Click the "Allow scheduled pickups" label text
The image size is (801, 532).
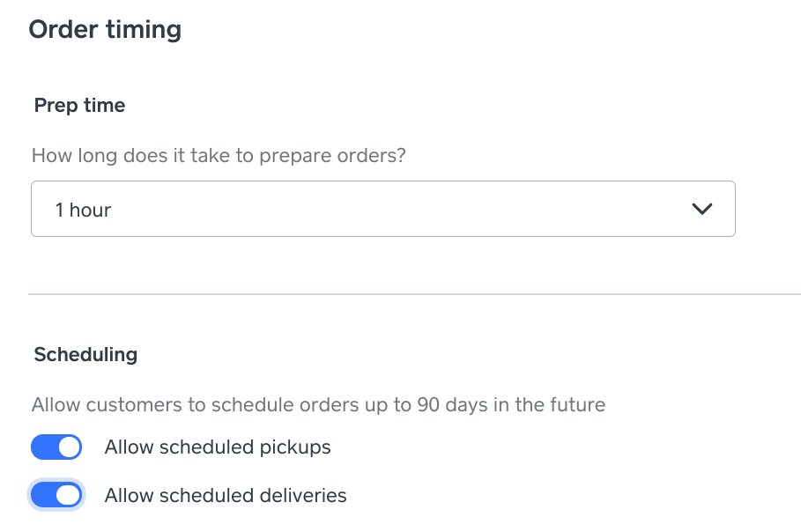point(217,447)
